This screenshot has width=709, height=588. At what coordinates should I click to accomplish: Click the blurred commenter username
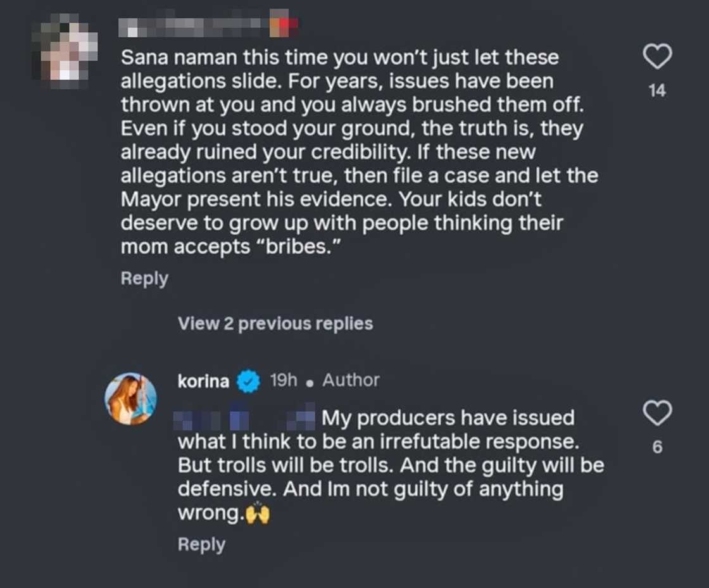193,27
